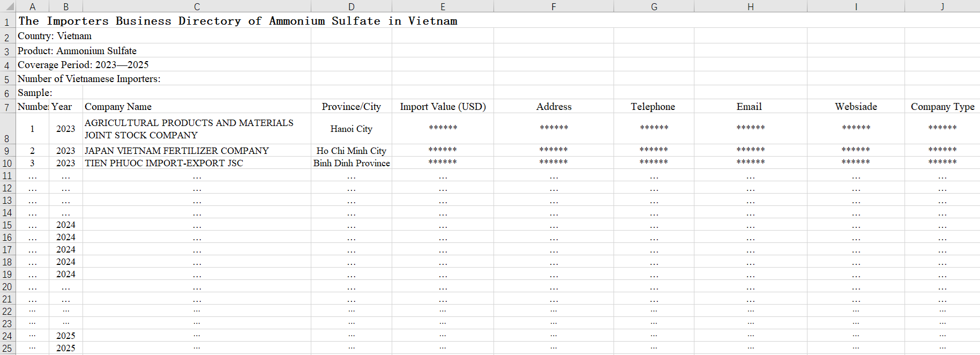Click the 'Websiade' header cell
The width and height of the screenshot is (980, 355).
[x=856, y=107]
